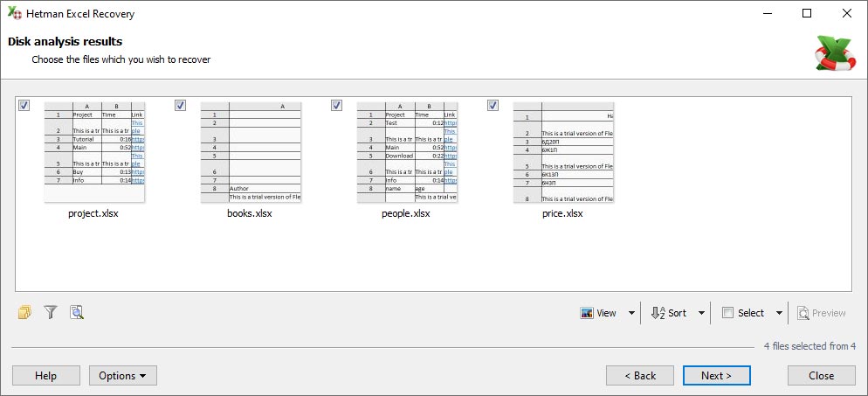
Task: Click the Preview toolbar button label
Action: 829,313
